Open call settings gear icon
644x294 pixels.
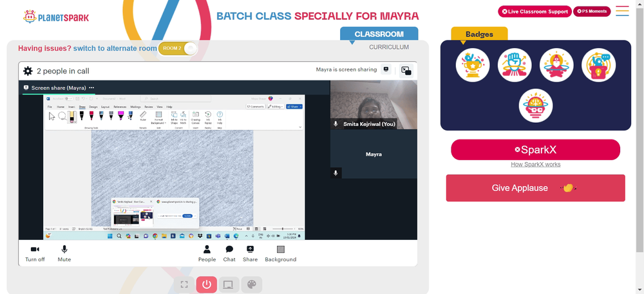(x=28, y=71)
